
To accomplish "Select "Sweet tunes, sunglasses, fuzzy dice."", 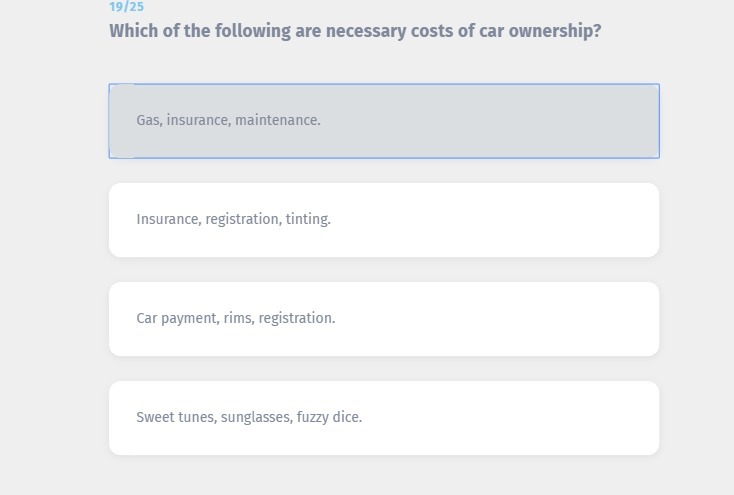I will point(383,418).
